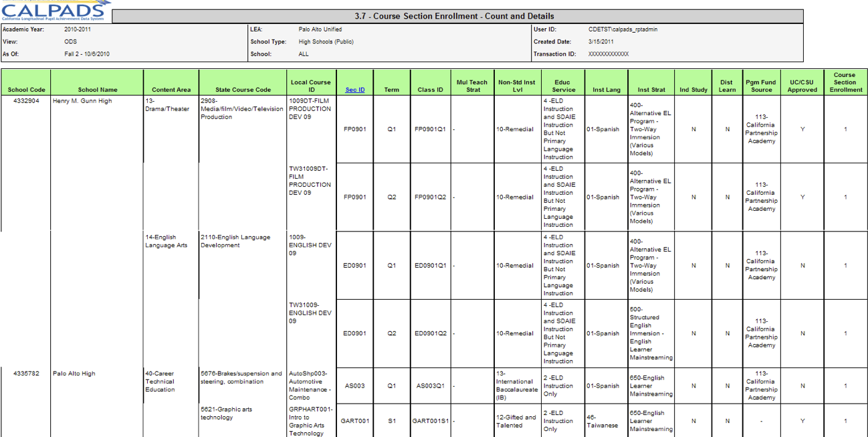This screenshot has height=437, width=868.
Task: Click the CALPADS logo
Action: coord(56,11)
